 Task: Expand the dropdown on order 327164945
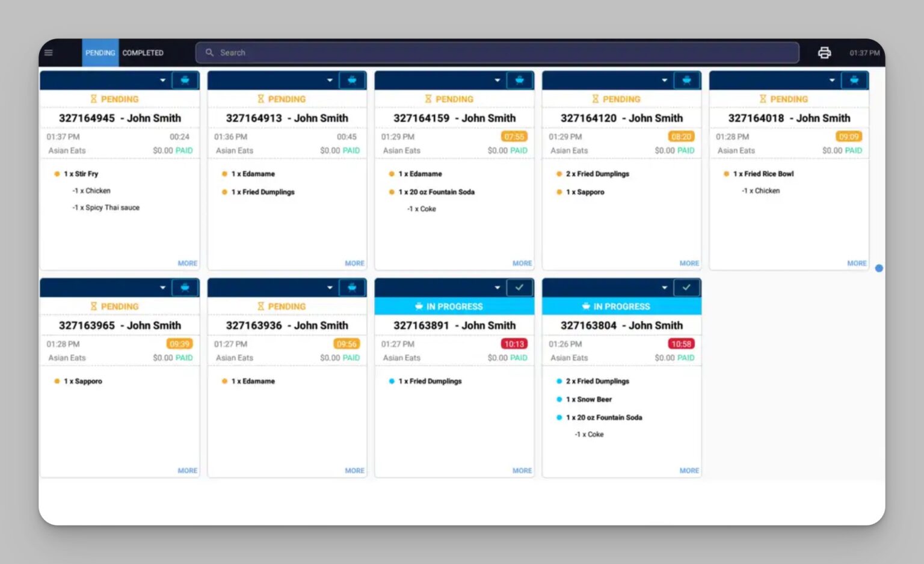[162, 79]
